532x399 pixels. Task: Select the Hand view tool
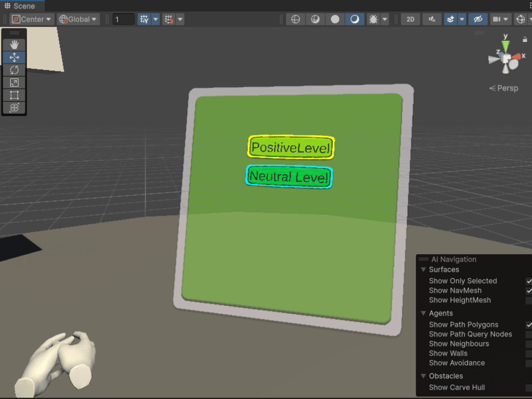click(14, 45)
